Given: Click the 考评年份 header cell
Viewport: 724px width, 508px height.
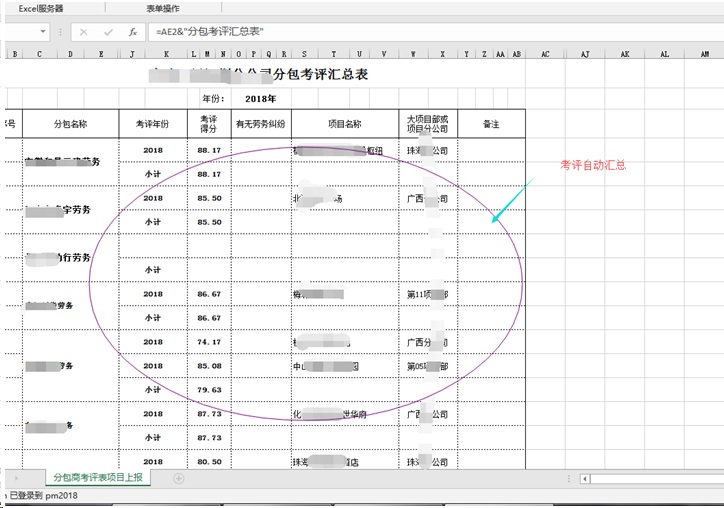Looking at the screenshot, I should pyautogui.click(x=152, y=124).
